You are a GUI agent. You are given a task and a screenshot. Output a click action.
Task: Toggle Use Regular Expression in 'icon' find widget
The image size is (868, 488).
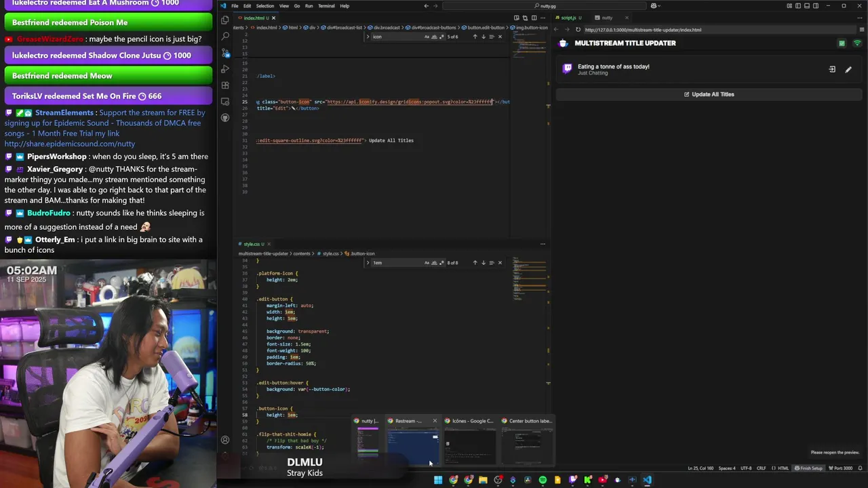tap(441, 37)
